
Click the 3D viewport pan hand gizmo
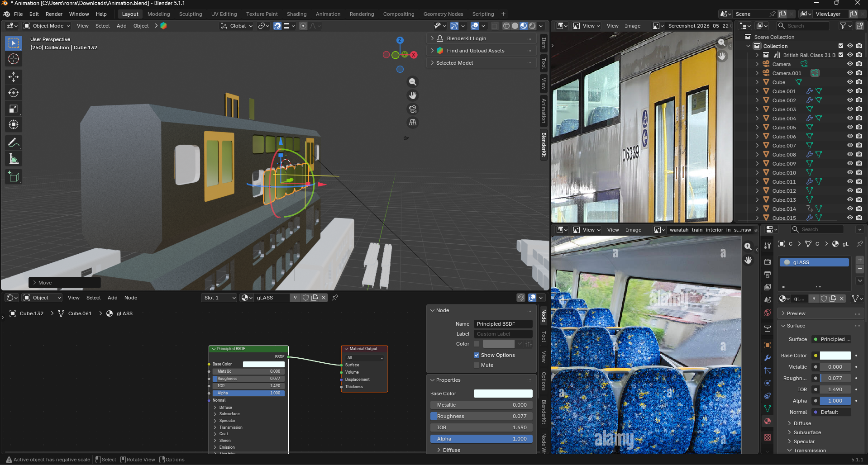tap(413, 95)
